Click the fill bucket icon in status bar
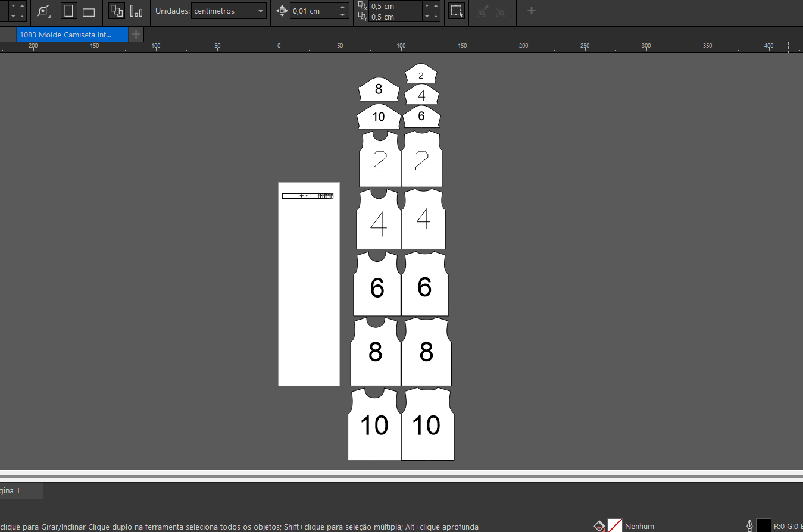 [x=599, y=526]
